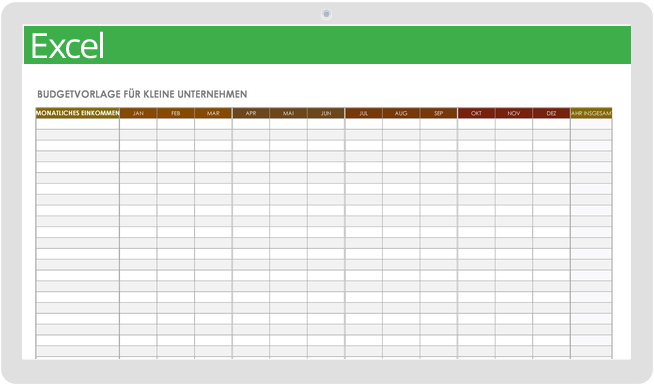Select the DEZ column header
Viewport: 654px width, 385px height.
coord(551,113)
